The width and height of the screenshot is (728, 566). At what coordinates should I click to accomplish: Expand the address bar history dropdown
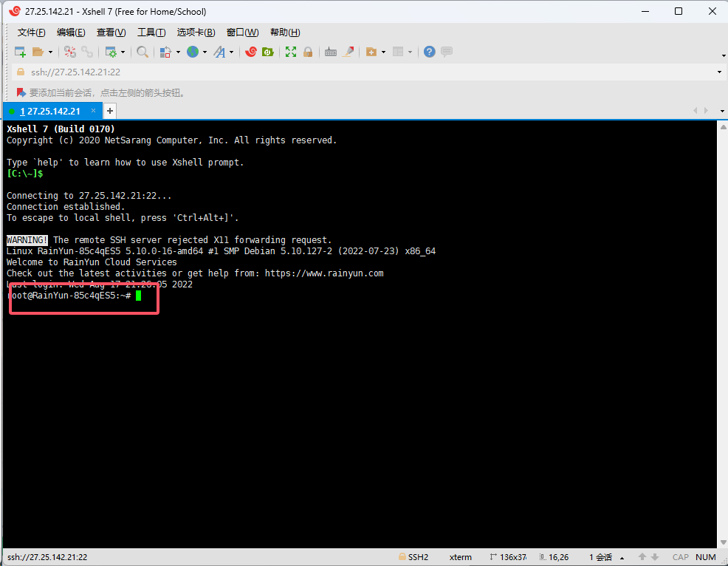click(x=719, y=72)
